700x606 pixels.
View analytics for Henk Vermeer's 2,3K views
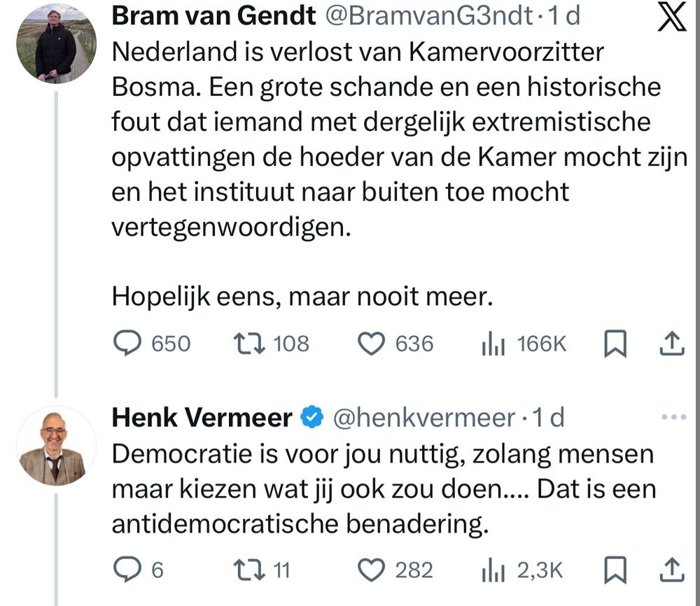(x=493, y=570)
